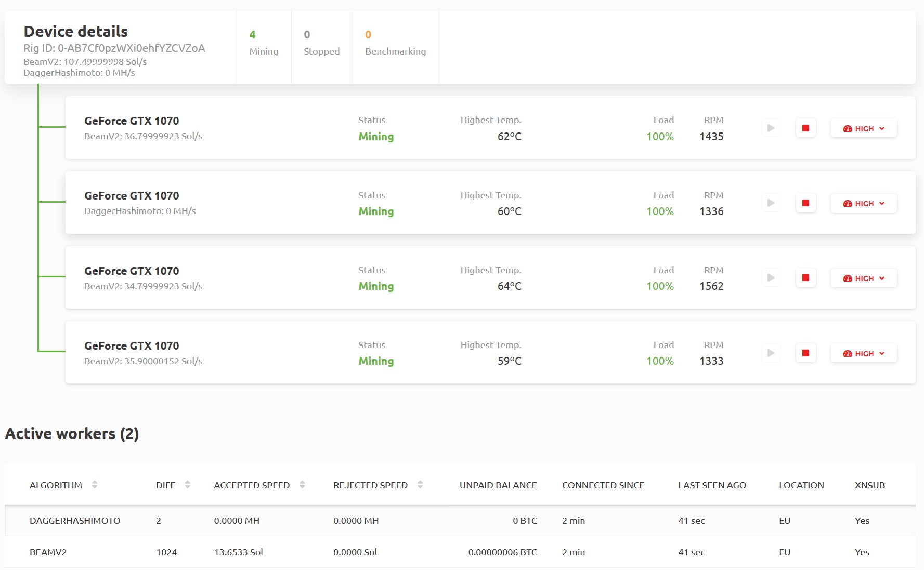The image size is (924, 570).
Task: Open HIGH power dropdown for 64°C GPU
Action: [863, 279]
